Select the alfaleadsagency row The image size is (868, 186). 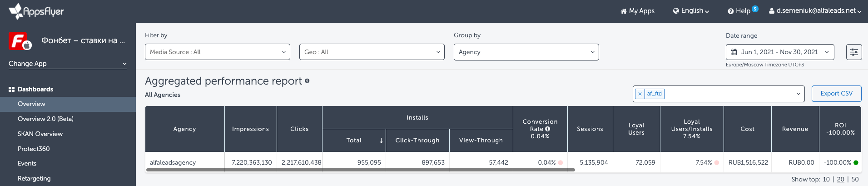(x=503, y=162)
